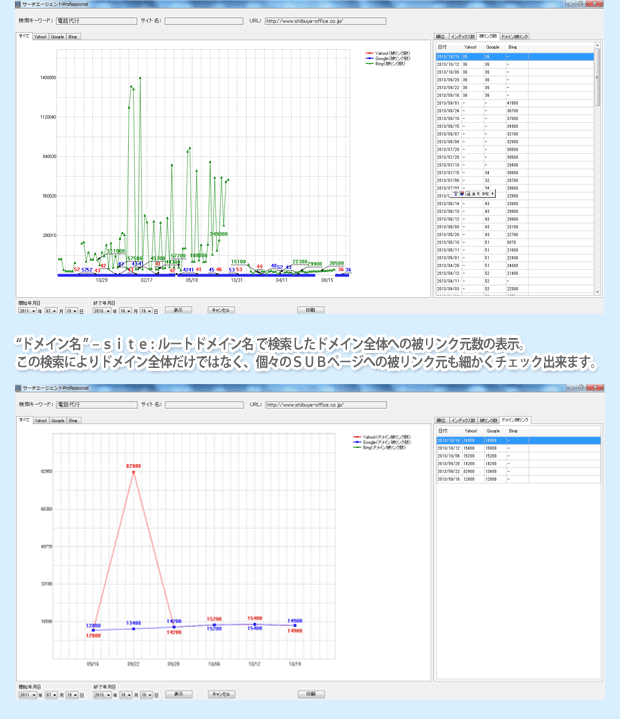Click the サイト名 field in the lower window

point(205,405)
